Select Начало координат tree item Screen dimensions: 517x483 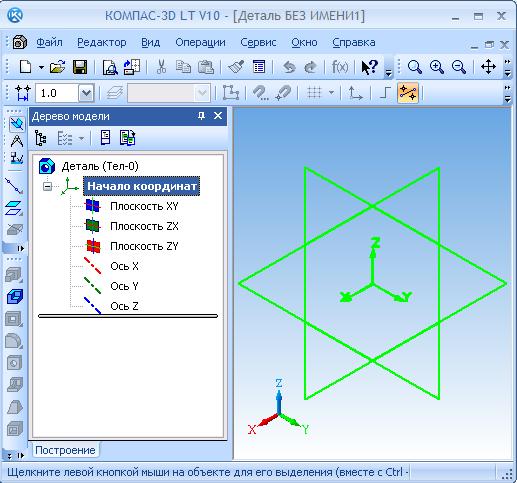point(142,186)
